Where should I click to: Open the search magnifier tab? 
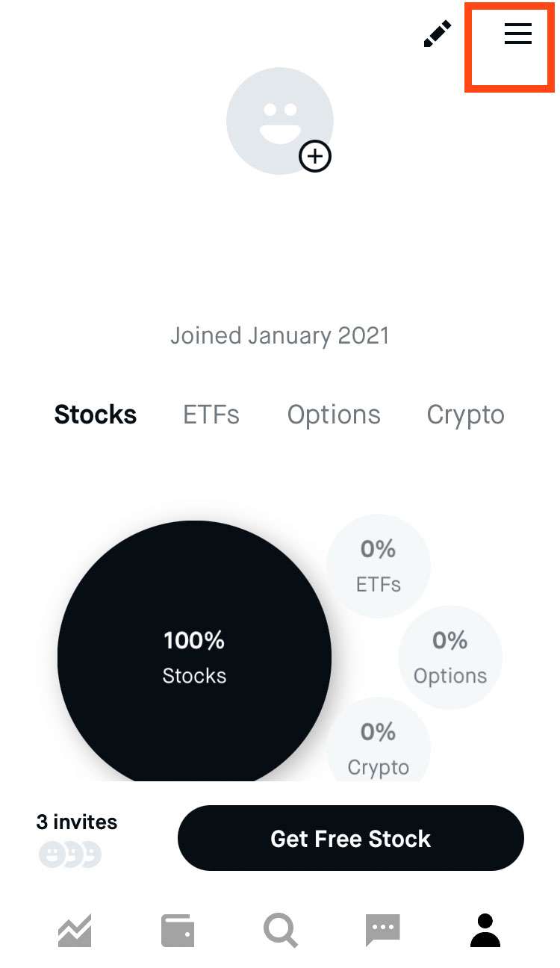tap(281, 931)
